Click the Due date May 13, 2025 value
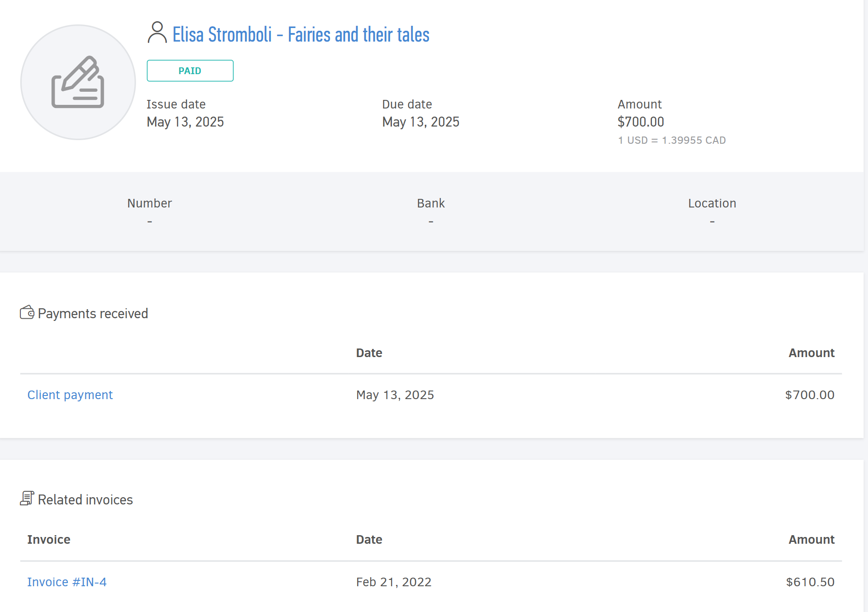Image resolution: width=868 pixels, height=612 pixels. click(x=421, y=122)
